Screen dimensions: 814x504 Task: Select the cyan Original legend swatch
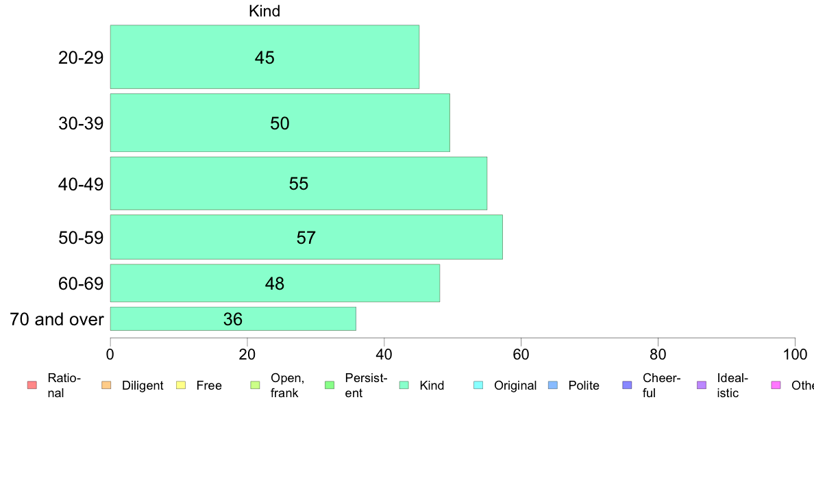479,385
